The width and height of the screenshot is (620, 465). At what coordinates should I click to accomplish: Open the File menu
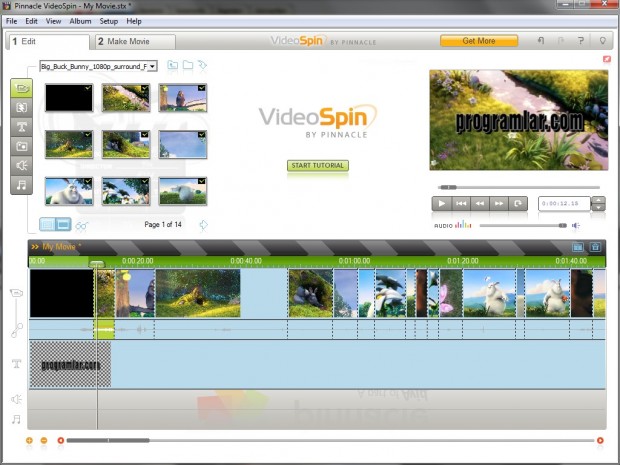[x=11, y=21]
